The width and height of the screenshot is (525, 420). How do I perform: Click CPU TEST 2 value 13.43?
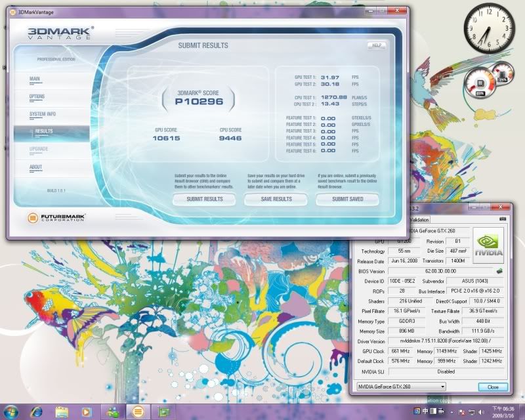[330, 104]
